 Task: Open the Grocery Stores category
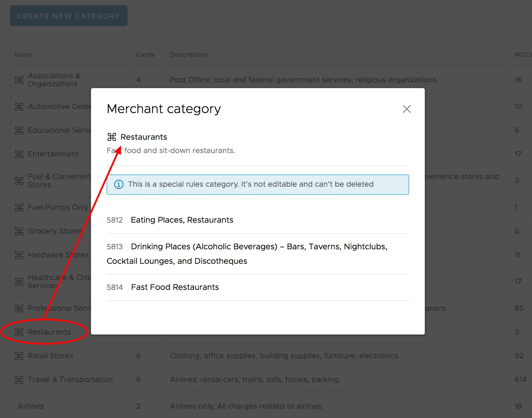[55, 231]
